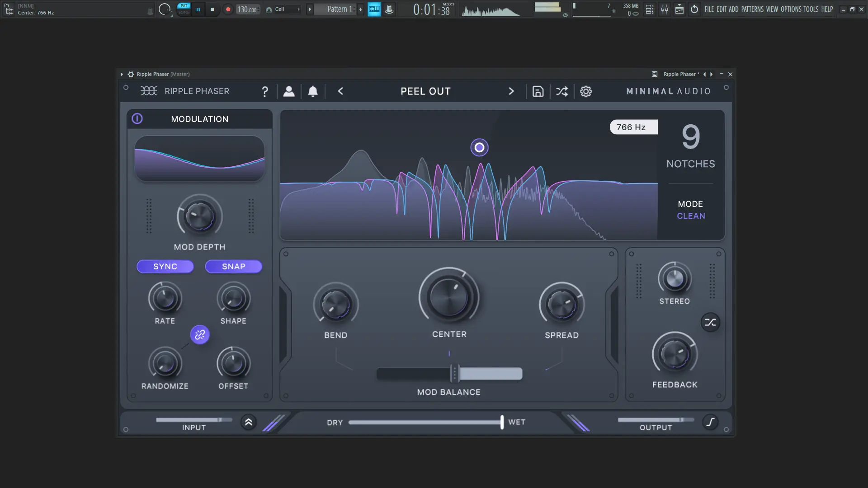Open plugin settings gear icon

pyautogui.click(x=586, y=91)
